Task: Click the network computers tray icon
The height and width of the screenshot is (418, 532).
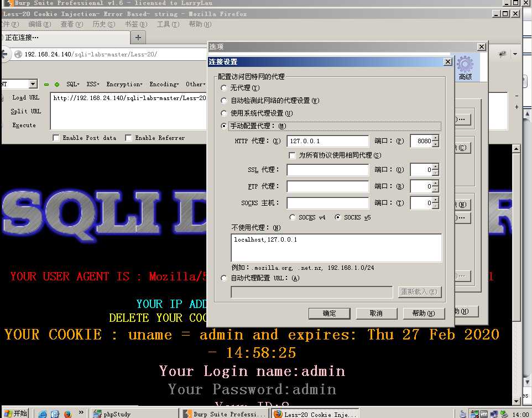Action: click(494, 414)
